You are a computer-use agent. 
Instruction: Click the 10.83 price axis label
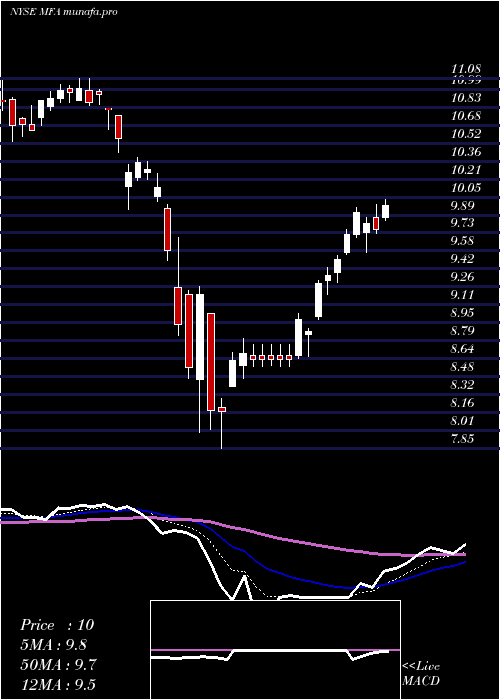[x=466, y=98]
